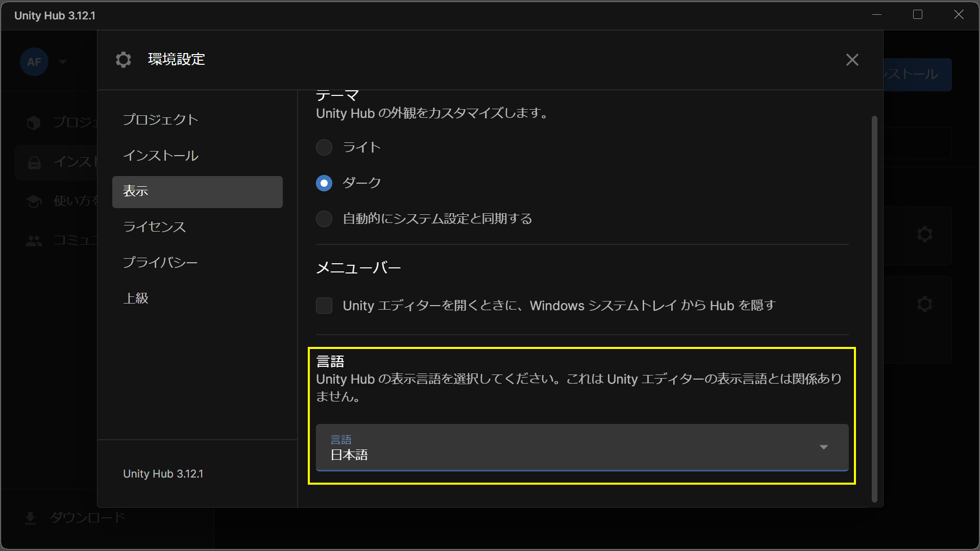
Task: Open the ライセンス settings tab
Action: click(154, 227)
